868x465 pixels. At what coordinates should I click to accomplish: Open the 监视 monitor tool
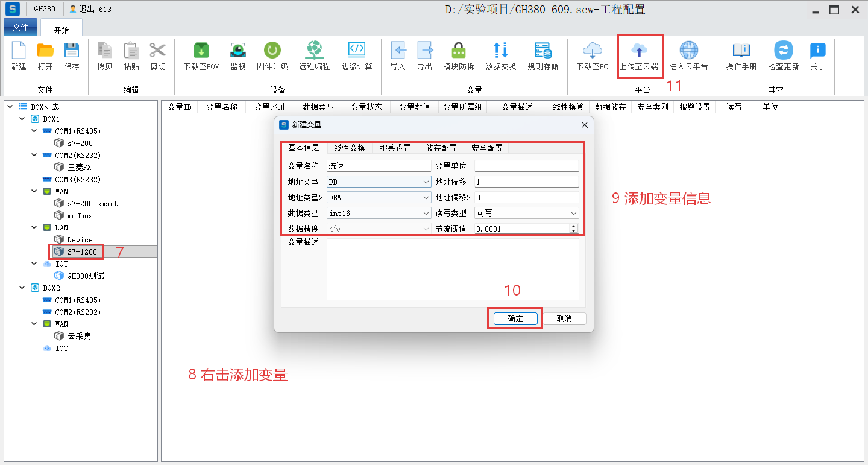pyautogui.click(x=238, y=51)
